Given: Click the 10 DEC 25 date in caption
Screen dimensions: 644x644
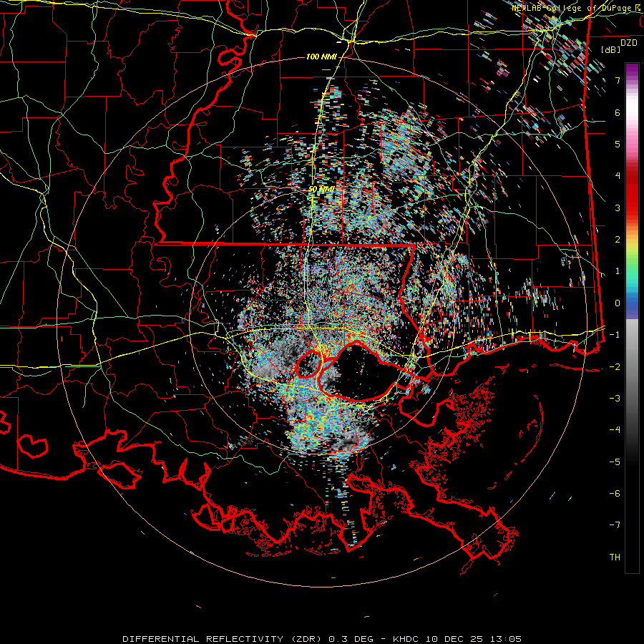Looking at the screenshot, I should [x=454, y=639].
